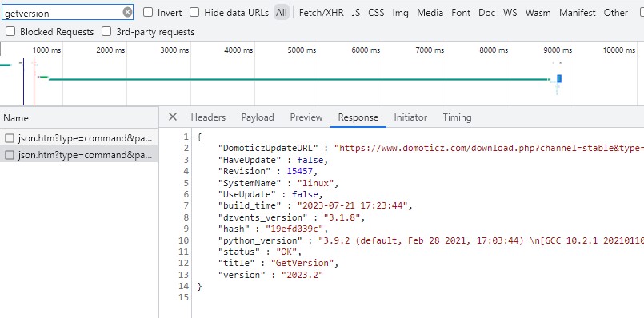This screenshot has width=644, height=318.
Task: Filter requests by Media
Action: pyautogui.click(x=430, y=13)
